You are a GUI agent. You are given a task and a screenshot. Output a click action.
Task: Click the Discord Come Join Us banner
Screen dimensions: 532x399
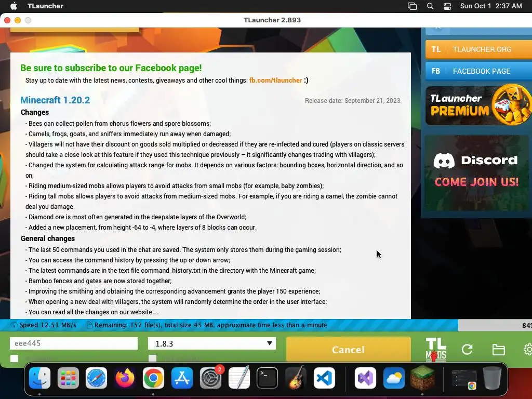[x=477, y=173]
